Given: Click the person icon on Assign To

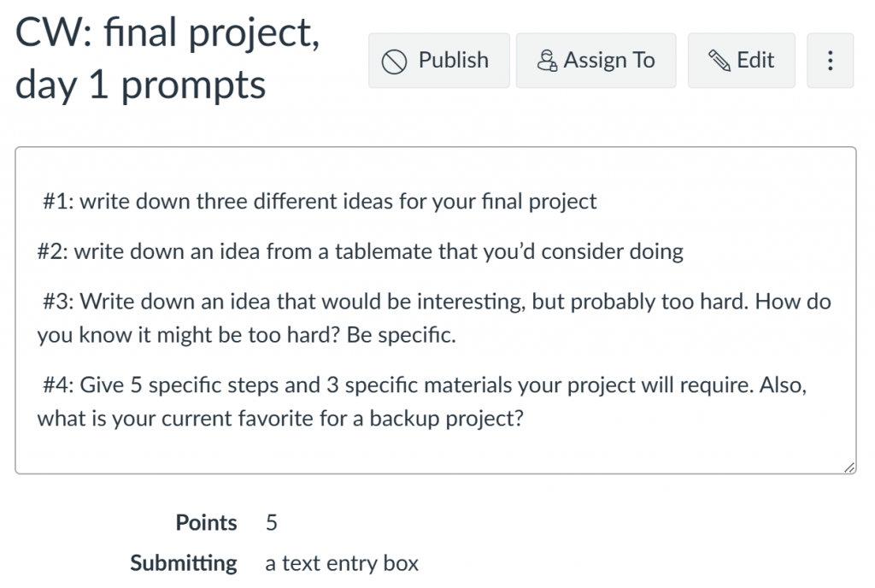Looking at the screenshot, I should 547,61.
